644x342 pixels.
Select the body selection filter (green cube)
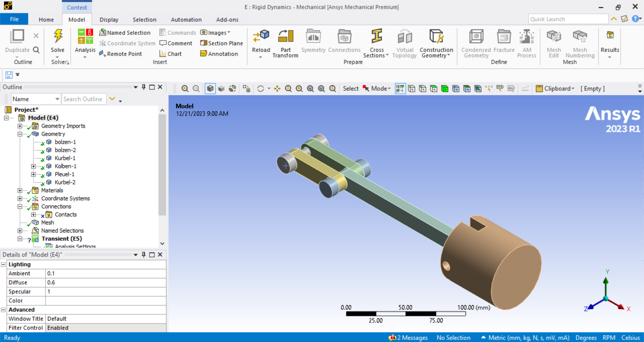pyautogui.click(x=445, y=89)
